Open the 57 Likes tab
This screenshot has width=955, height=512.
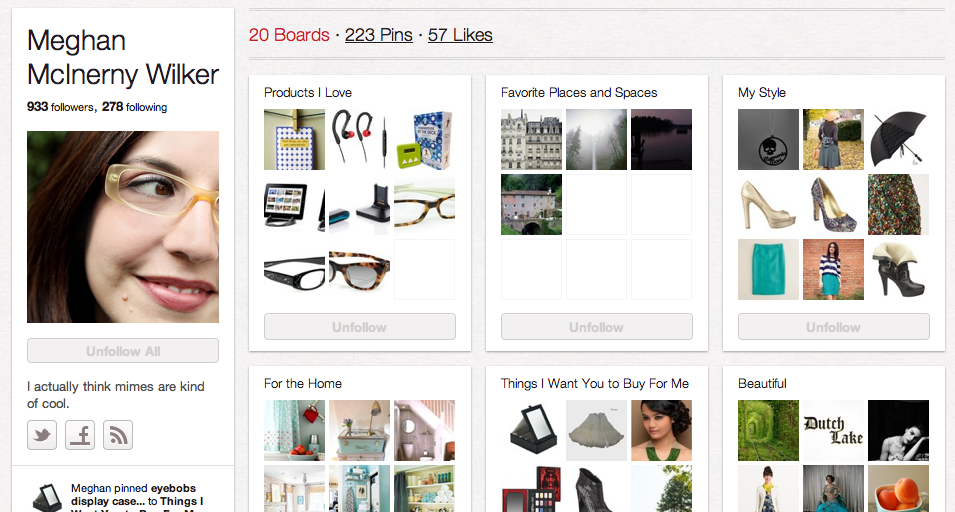[460, 35]
